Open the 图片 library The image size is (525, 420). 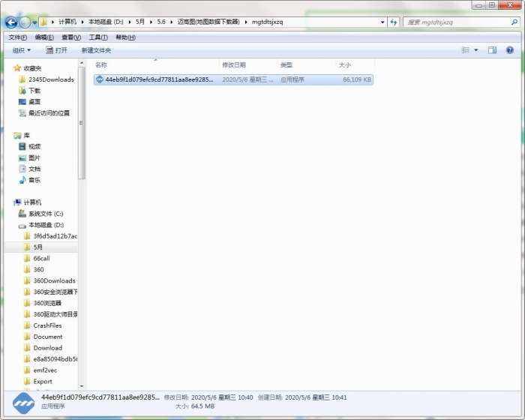[x=34, y=157]
